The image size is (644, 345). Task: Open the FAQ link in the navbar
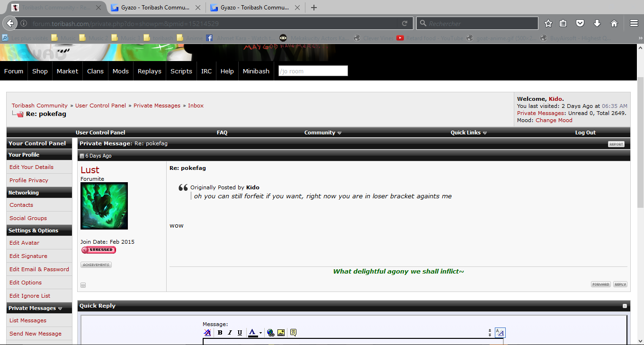pyautogui.click(x=222, y=133)
